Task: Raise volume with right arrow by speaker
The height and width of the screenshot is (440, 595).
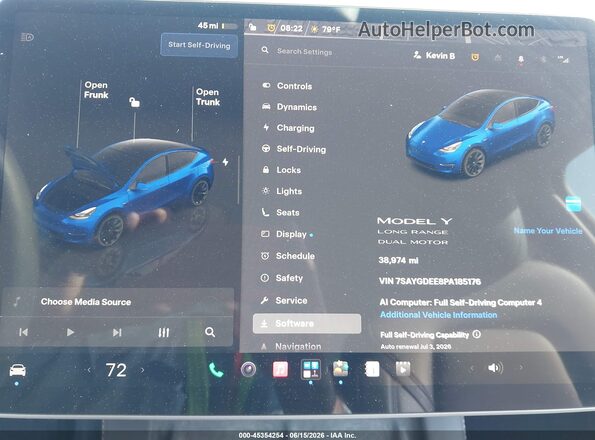Action: point(521,367)
